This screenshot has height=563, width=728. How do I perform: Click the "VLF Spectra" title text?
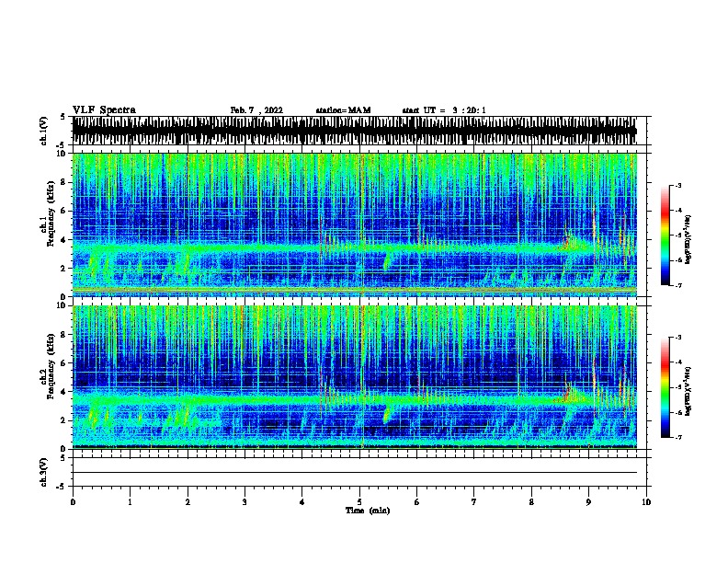pyautogui.click(x=104, y=110)
